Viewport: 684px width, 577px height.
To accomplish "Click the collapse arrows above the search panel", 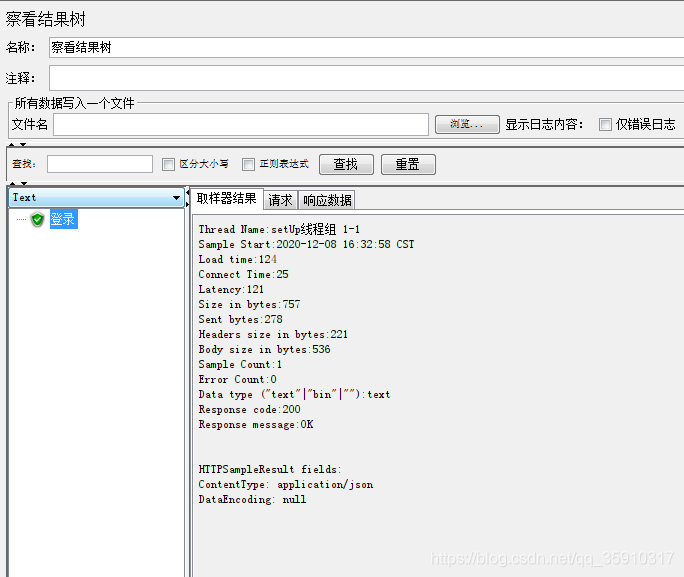I will (17, 144).
